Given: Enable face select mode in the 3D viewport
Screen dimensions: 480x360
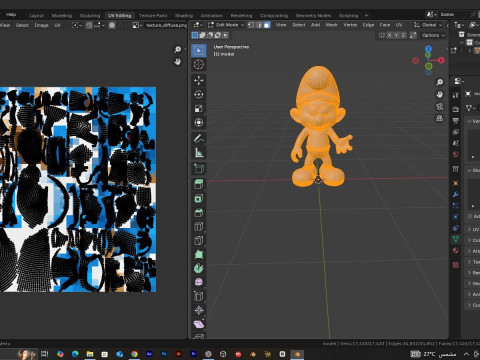Looking at the screenshot, I should 267,25.
